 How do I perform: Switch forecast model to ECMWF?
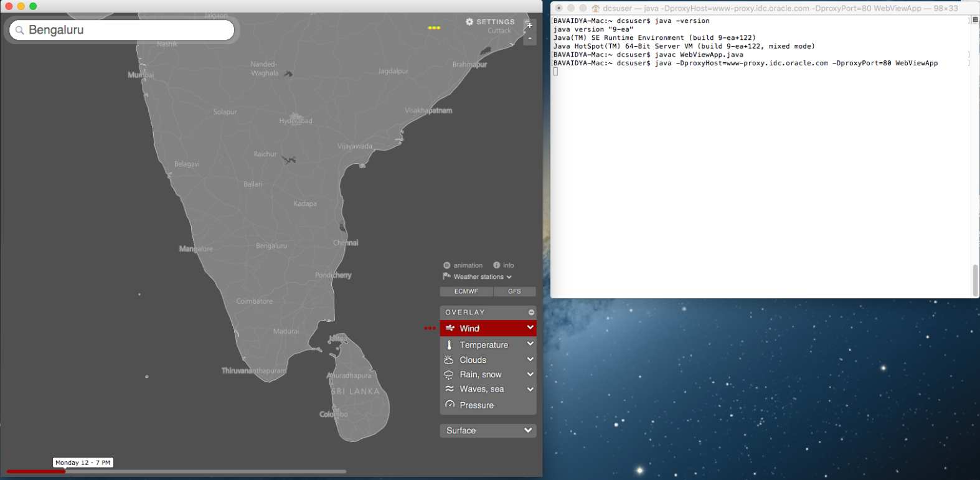coord(466,291)
